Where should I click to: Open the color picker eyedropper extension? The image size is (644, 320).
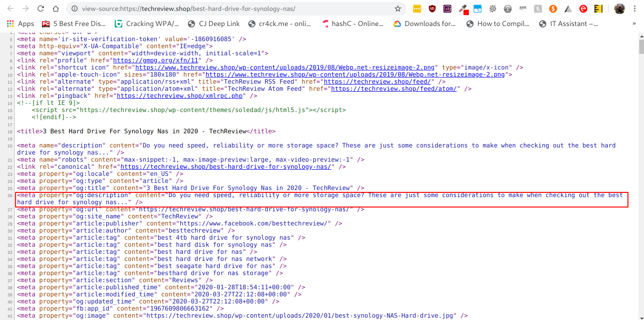point(463,9)
